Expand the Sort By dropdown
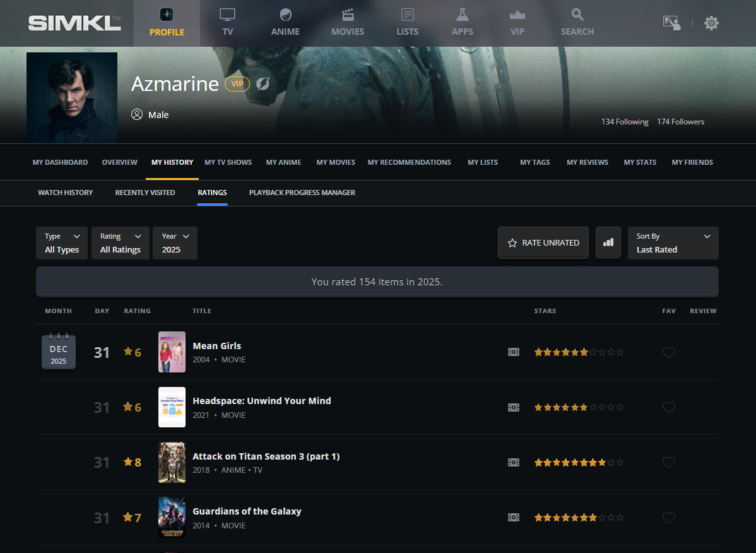756x553 pixels. coord(673,243)
